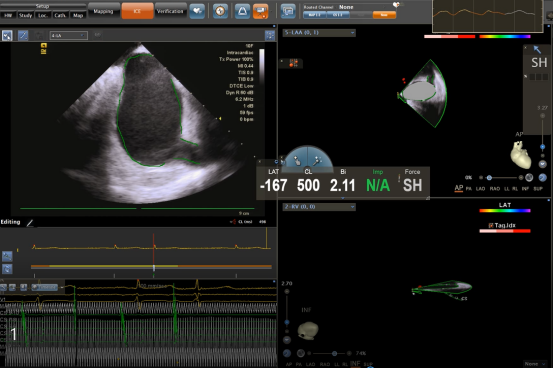The height and width of the screenshot is (369, 553).
Task: Toggle the TagIdx checkbox
Action: click(491, 225)
